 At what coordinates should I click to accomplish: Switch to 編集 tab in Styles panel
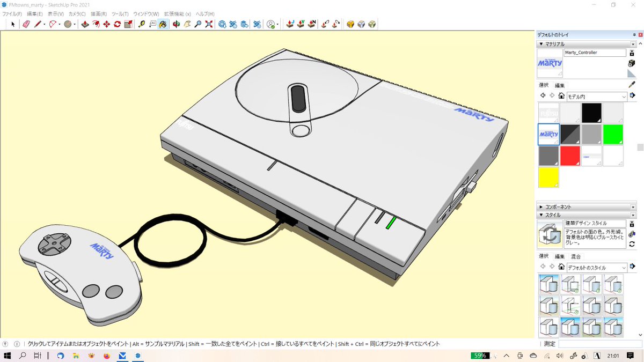pos(560,256)
